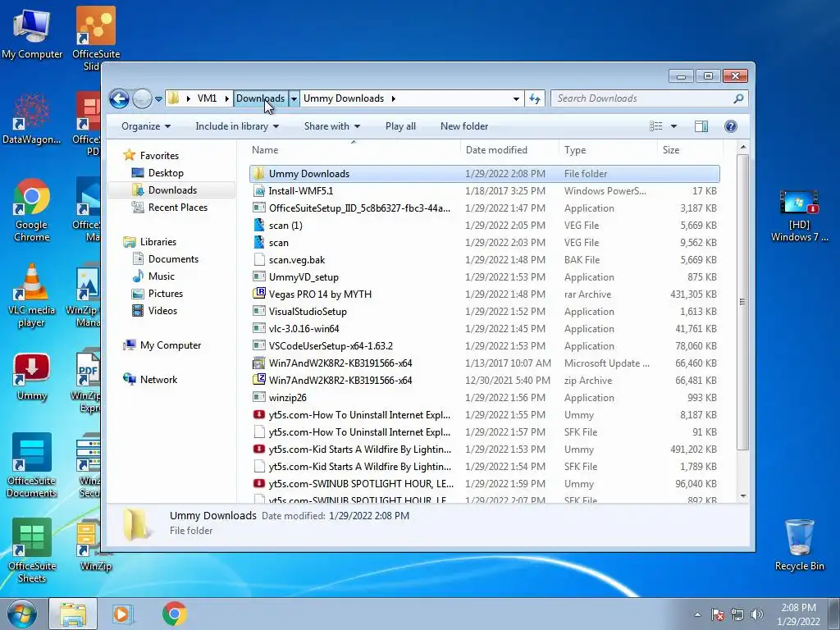The image size is (840, 630).
Task: Open the WinZip desktop shortcut
Action: click(95, 546)
